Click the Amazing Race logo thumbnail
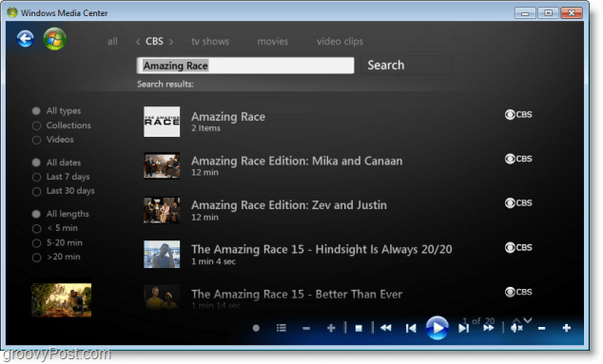This screenshot has width=603, height=364. pyautogui.click(x=162, y=122)
